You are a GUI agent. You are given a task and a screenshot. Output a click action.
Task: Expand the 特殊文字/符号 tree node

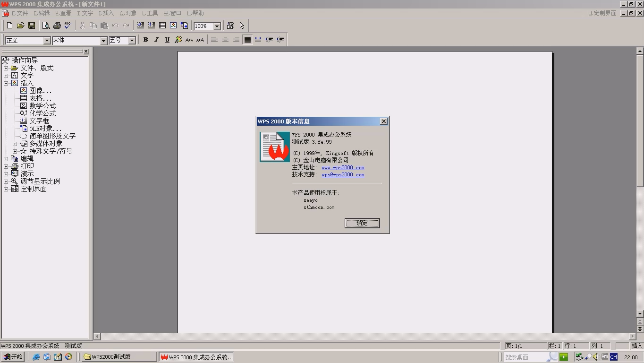15,151
